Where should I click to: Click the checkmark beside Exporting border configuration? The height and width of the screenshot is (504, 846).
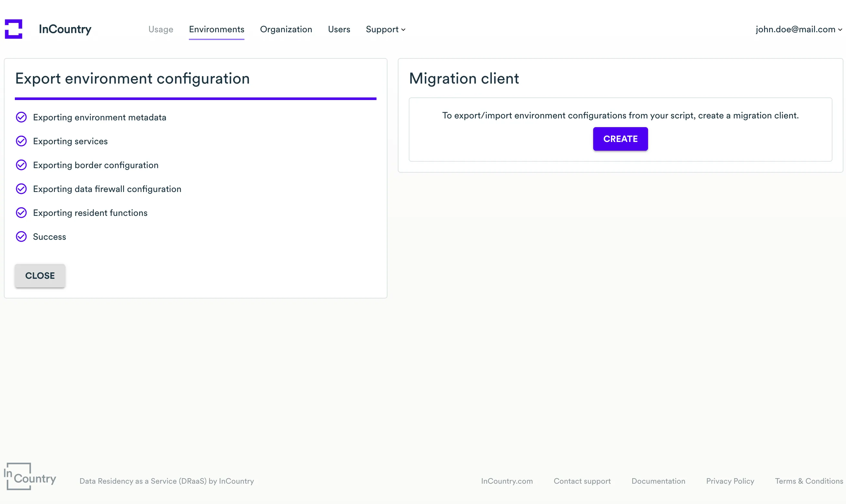tap(21, 165)
